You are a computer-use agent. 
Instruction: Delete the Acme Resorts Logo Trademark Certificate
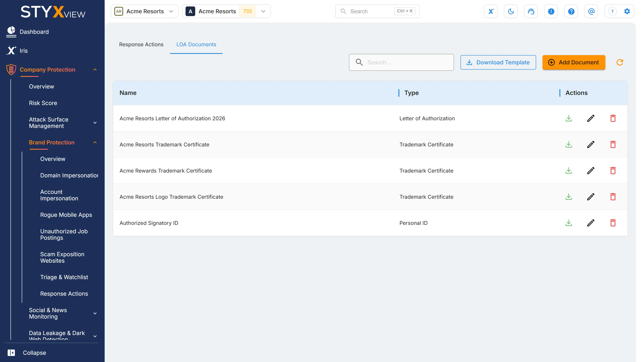coord(613,197)
